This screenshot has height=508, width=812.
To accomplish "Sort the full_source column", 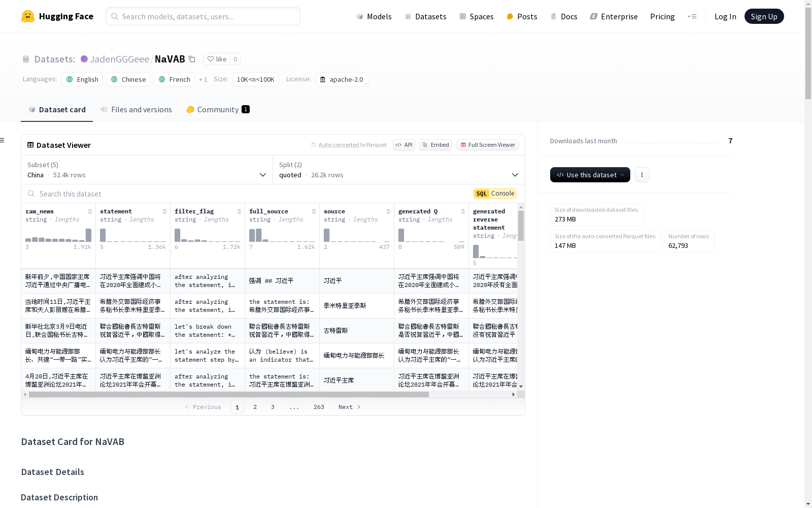I will [x=314, y=211].
